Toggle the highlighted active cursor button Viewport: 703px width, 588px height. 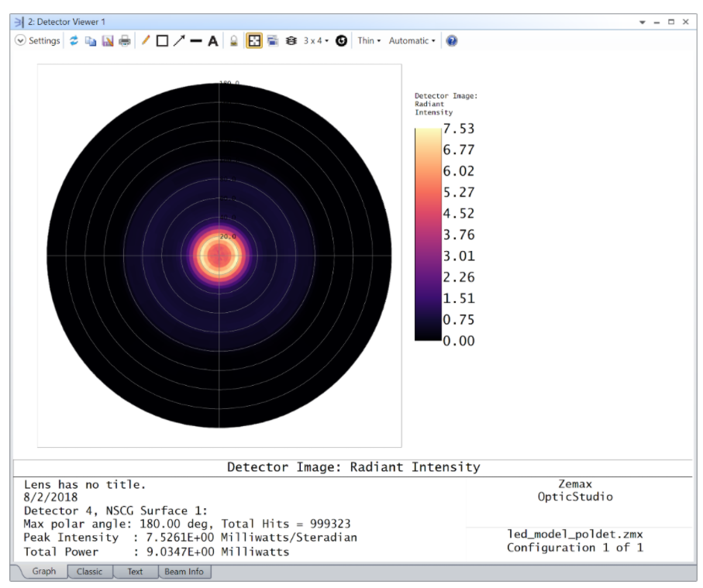tap(253, 41)
